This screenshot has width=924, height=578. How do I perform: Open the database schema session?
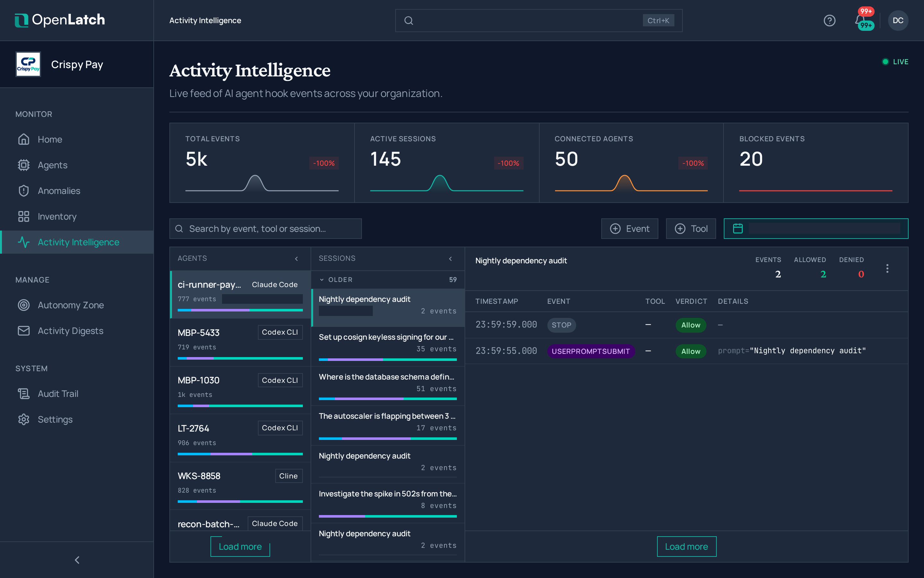388,386
